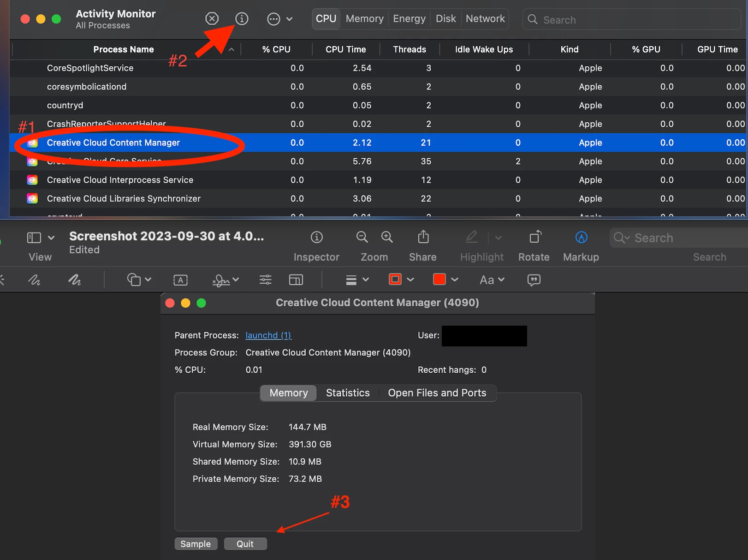Switch to the CPU tab
Viewport: 748px width, 560px height.
tap(326, 19)
